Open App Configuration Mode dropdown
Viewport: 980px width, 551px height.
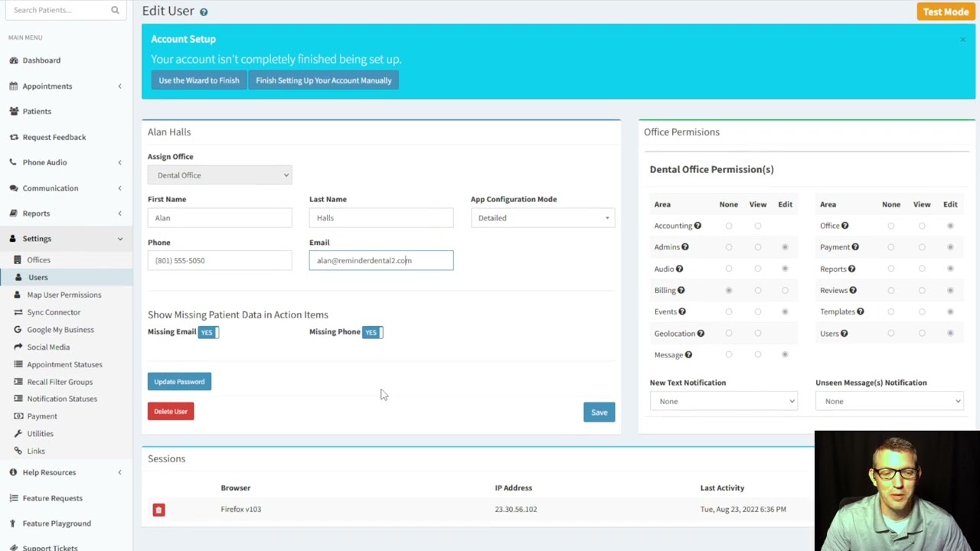tap(543, 218)
